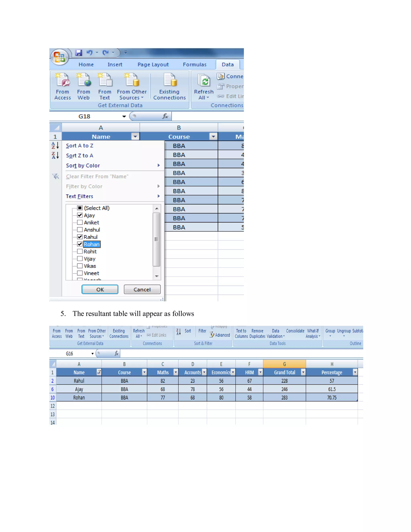Click the From Access import icon
The height and width of the screenshot is (532, 411).
tap(63, 80)
